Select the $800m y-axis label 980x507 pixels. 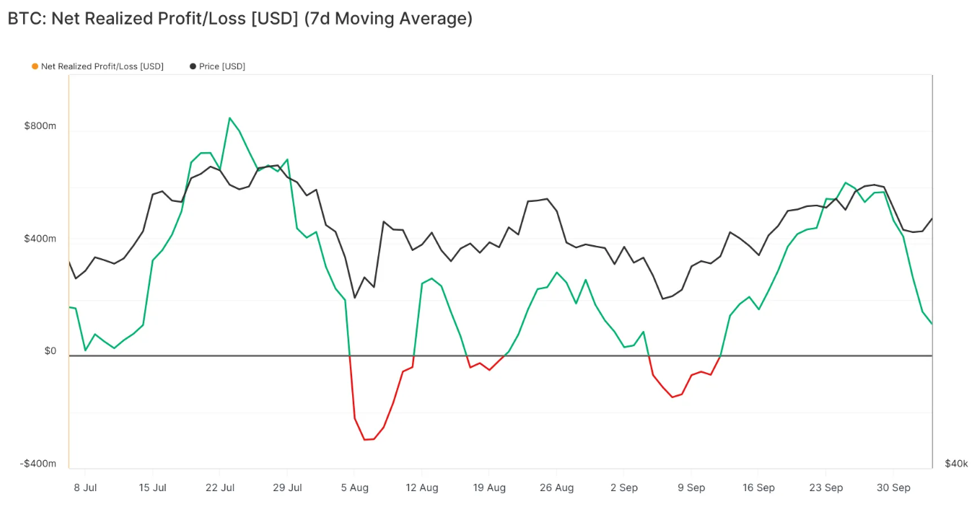click(40, 126)
